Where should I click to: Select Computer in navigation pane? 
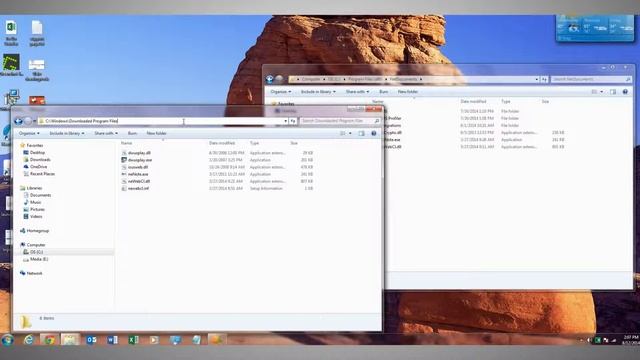pyautogui.click(x=36, y=245)
